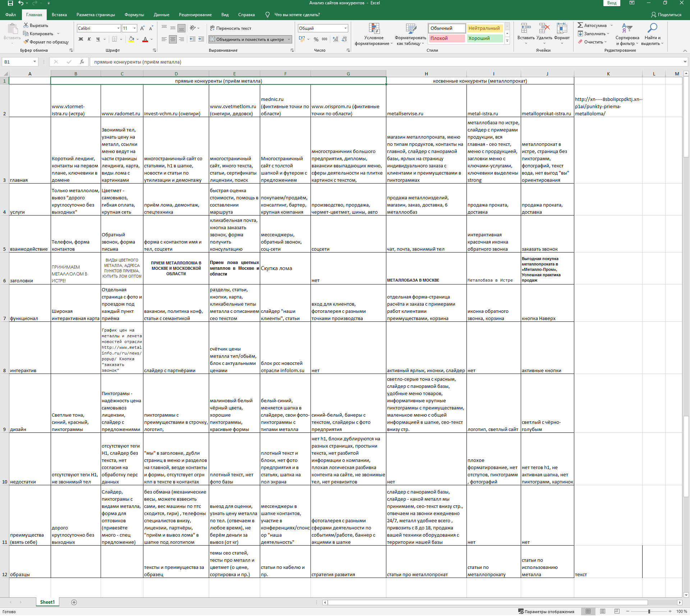The image size is (690, 616).
Task: Toggle bold (Ж) formatting
Action: tap(81, 39)
